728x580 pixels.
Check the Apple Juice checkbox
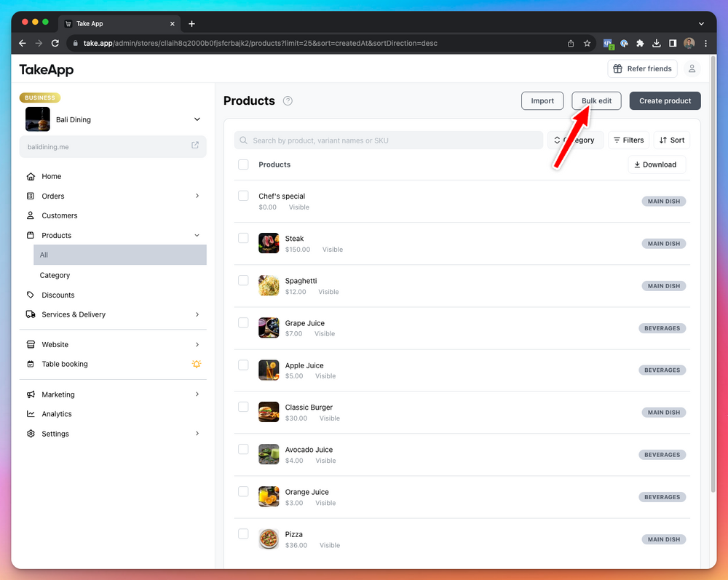point(243,365)
